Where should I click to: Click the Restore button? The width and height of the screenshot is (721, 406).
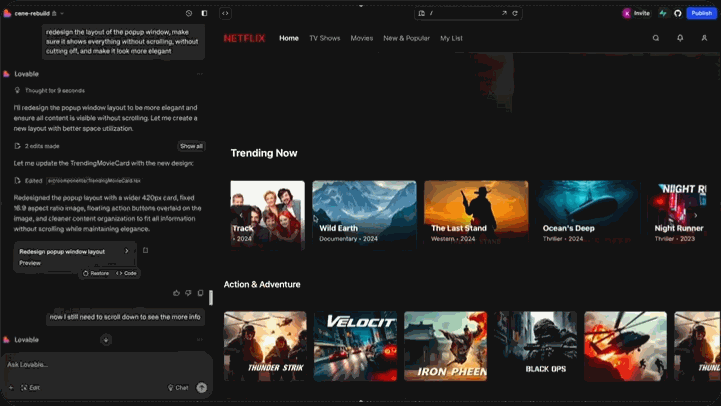click(96, 273)
